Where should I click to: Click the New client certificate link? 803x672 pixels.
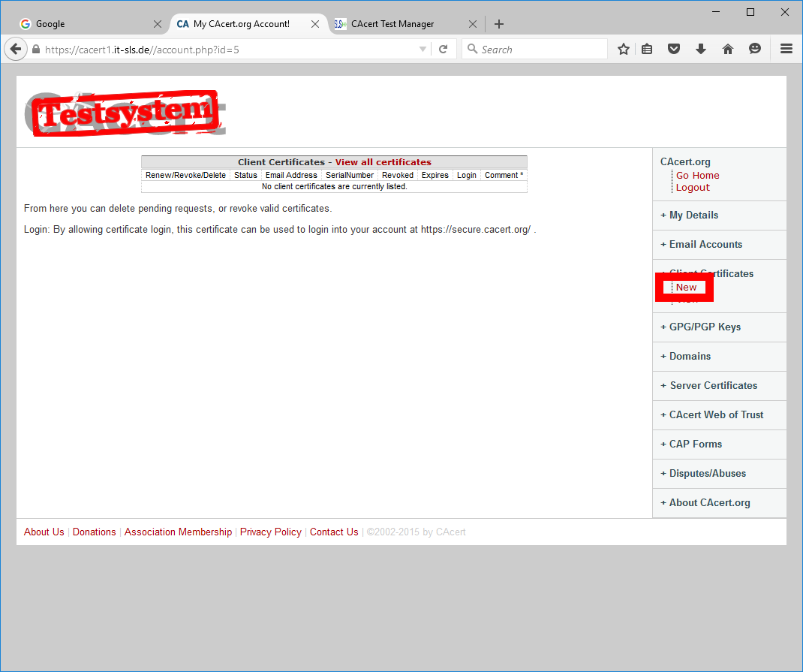coord(686,288)
